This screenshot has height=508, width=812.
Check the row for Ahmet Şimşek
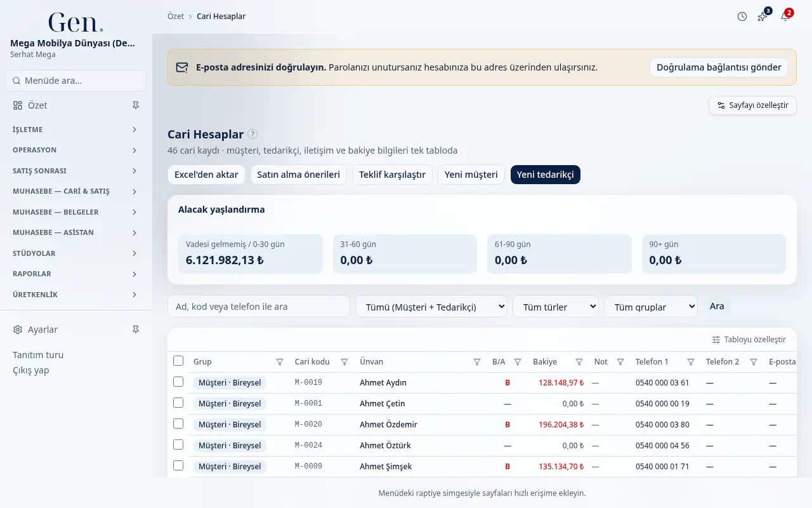pyautogui.click(x=178, y=465)
